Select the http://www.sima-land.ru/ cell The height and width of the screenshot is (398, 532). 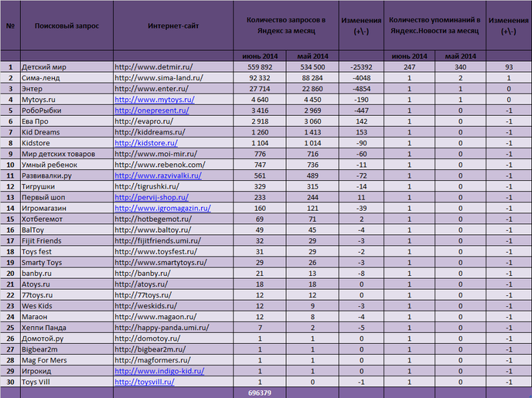[x=173, y=78]
